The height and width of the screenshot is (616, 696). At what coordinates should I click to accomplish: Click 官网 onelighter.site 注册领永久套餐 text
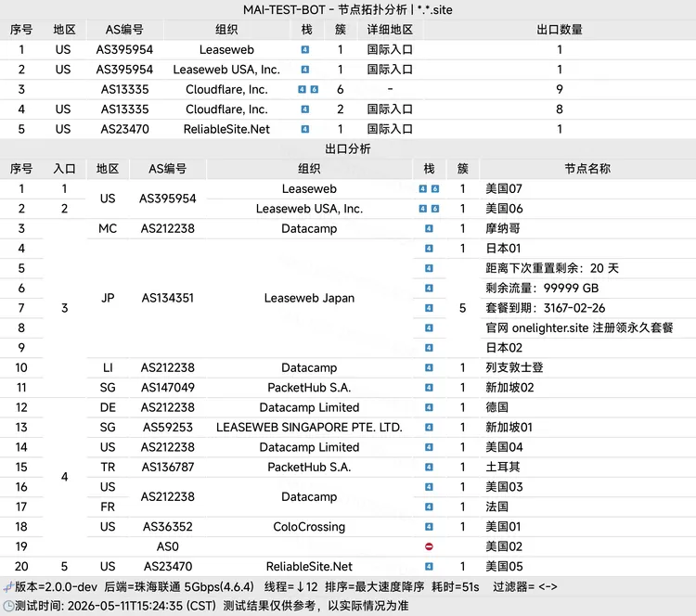(x=579, y=328)
